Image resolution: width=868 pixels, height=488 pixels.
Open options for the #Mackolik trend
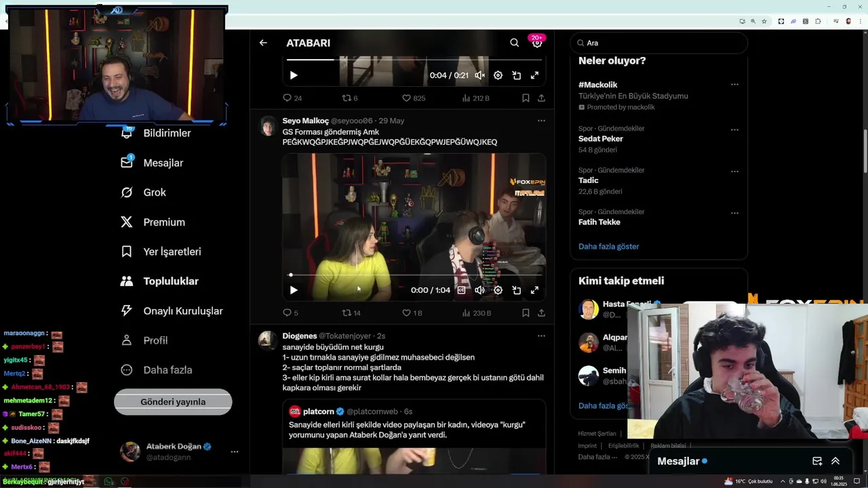coord(734,85)
